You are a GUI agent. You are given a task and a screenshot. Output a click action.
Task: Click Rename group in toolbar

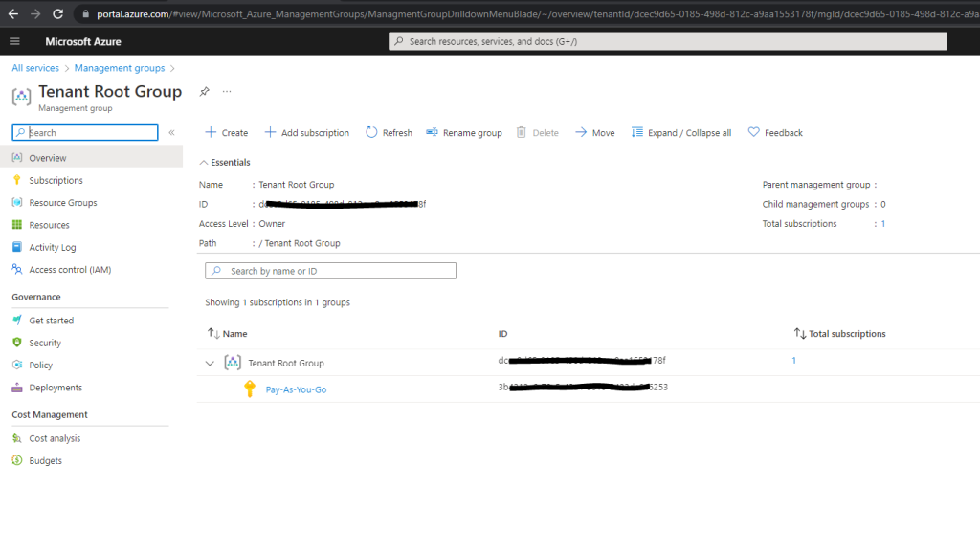pos(464,132)
